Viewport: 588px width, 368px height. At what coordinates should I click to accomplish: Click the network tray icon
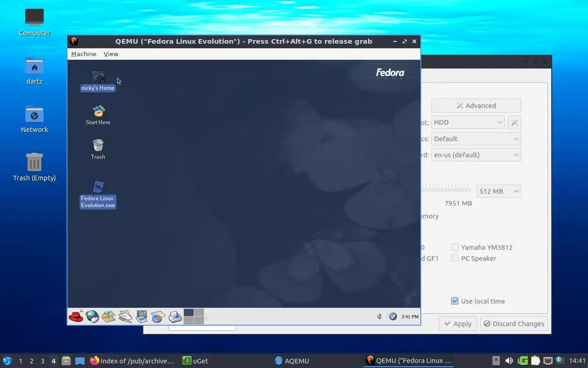548,361
